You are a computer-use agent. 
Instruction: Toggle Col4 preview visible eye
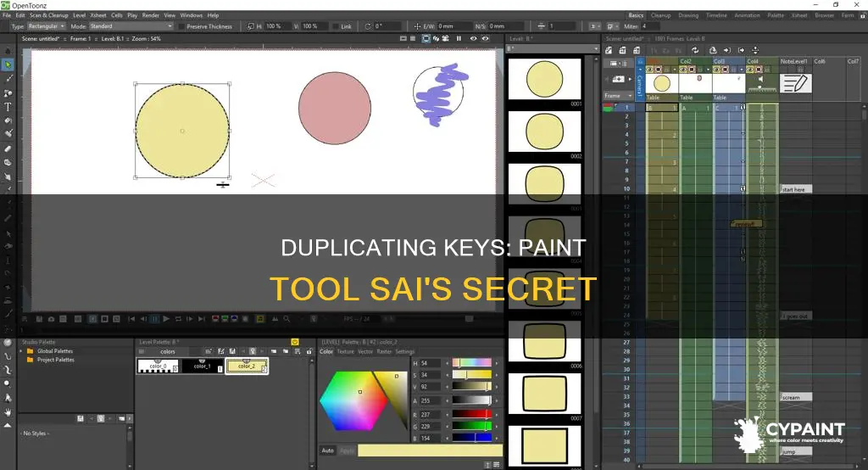tap(749, 69)
